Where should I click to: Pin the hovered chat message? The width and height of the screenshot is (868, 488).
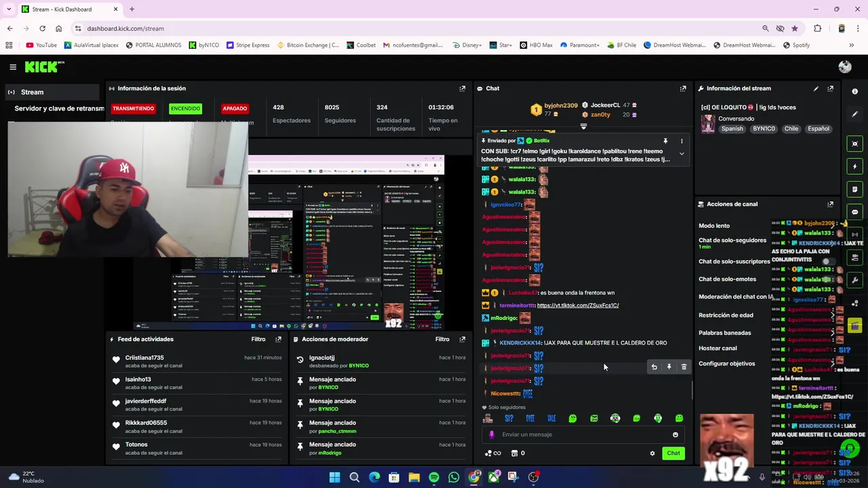tap(669, 367)
